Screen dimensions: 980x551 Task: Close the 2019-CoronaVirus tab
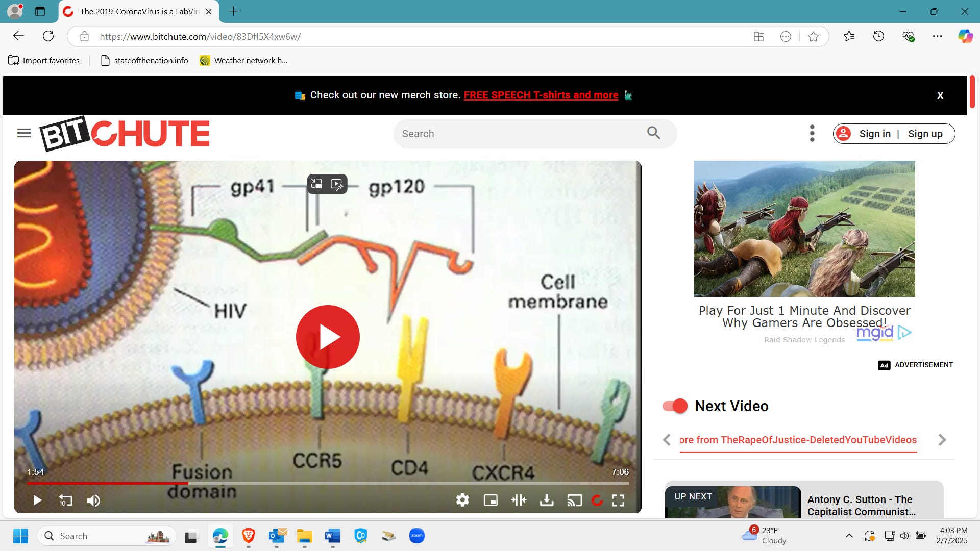(208, 12)
